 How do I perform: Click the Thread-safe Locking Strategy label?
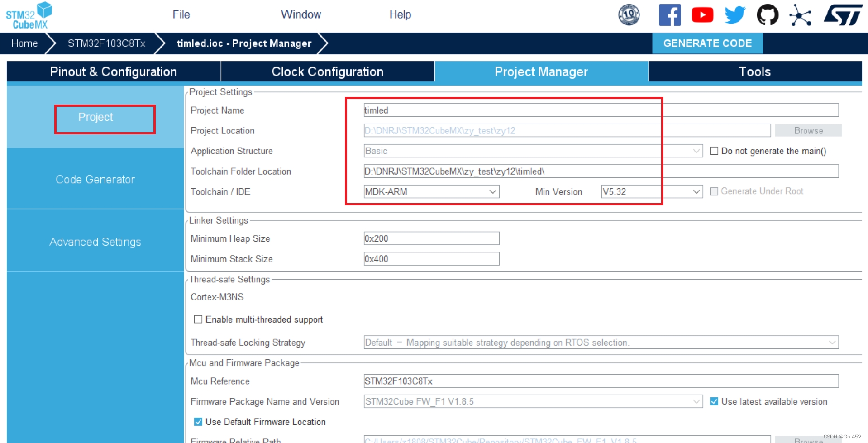pyautogui.click(x=248, y=343)
